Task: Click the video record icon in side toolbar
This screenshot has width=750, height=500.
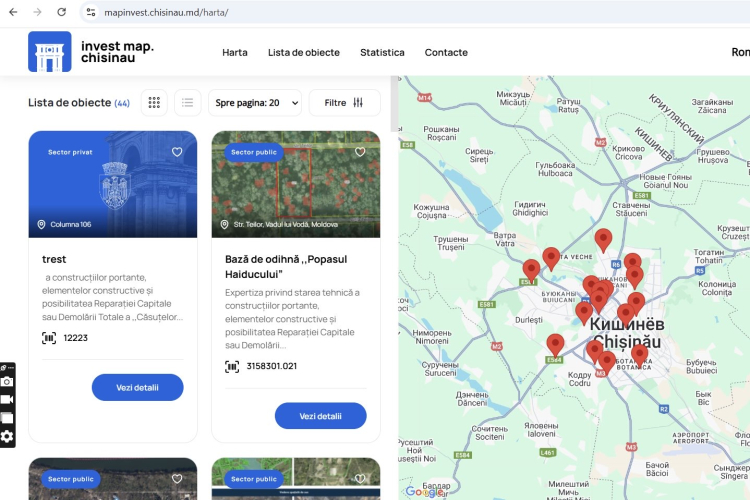Action: pyautogui.click(x=7, y=400)
